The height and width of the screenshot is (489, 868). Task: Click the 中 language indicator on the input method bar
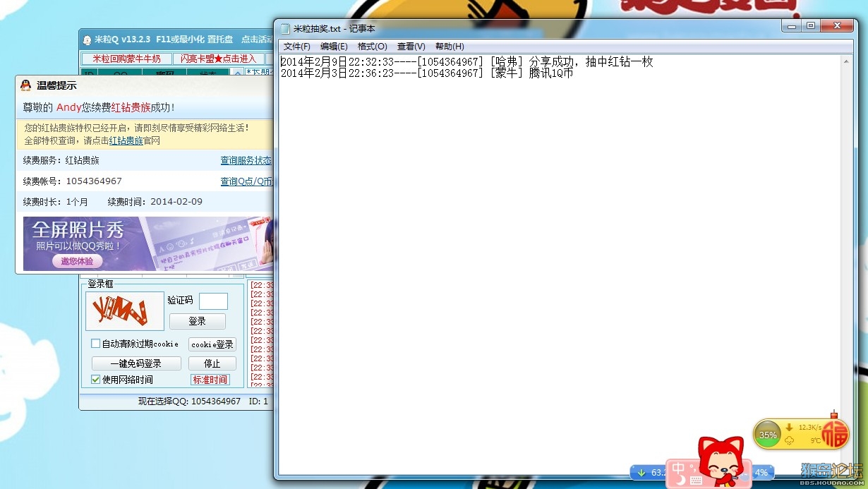point(677,469)
